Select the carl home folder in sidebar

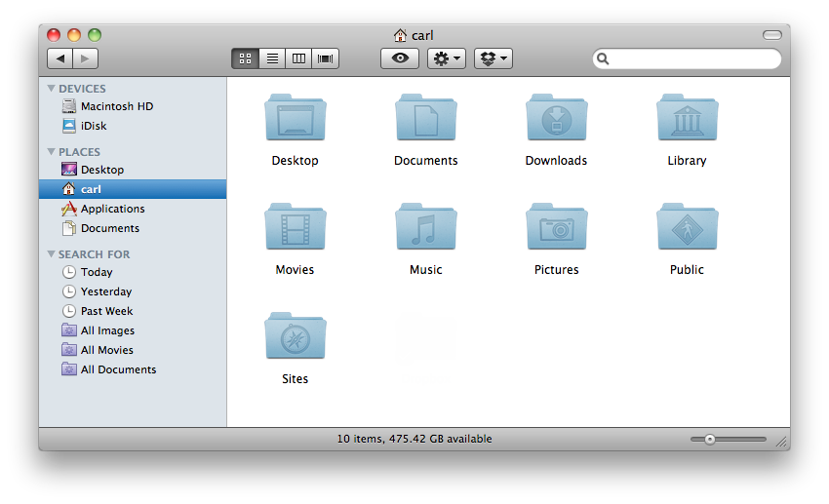133,189
